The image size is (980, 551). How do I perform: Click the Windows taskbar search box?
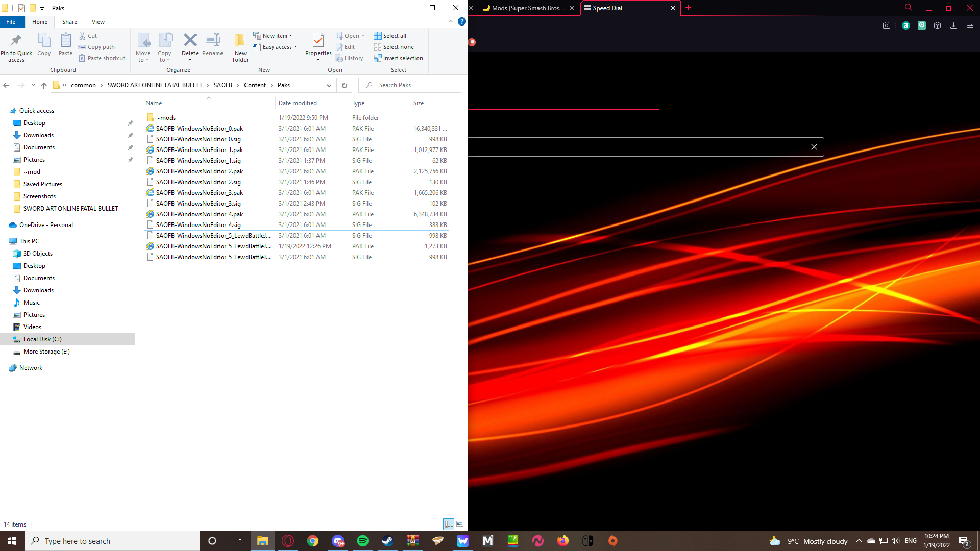[112, 541]
